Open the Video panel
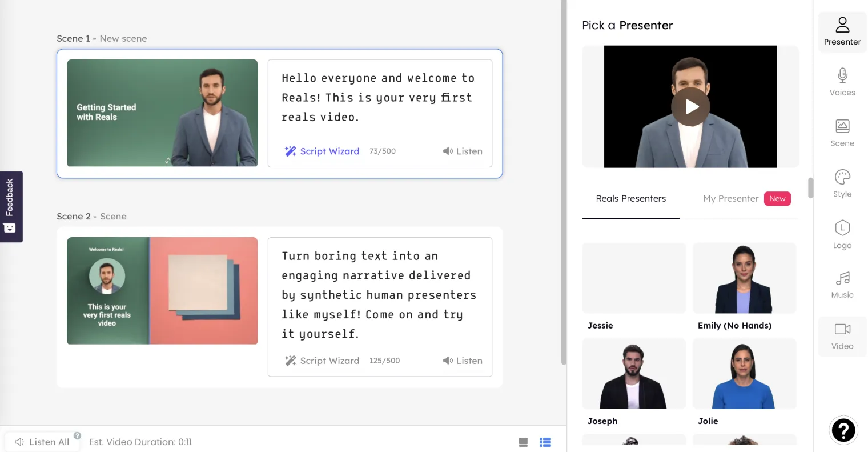The image size is (868, 452). [x=842, y=337]
